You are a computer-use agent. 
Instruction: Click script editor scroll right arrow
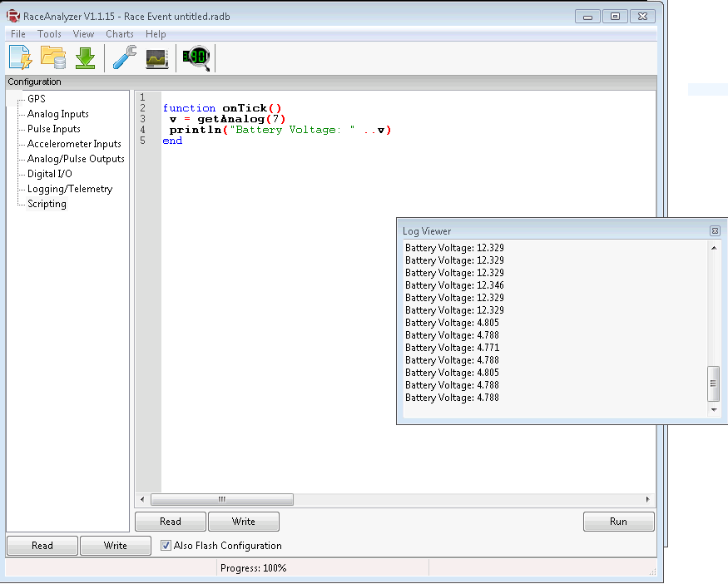[x=647, y=499]
